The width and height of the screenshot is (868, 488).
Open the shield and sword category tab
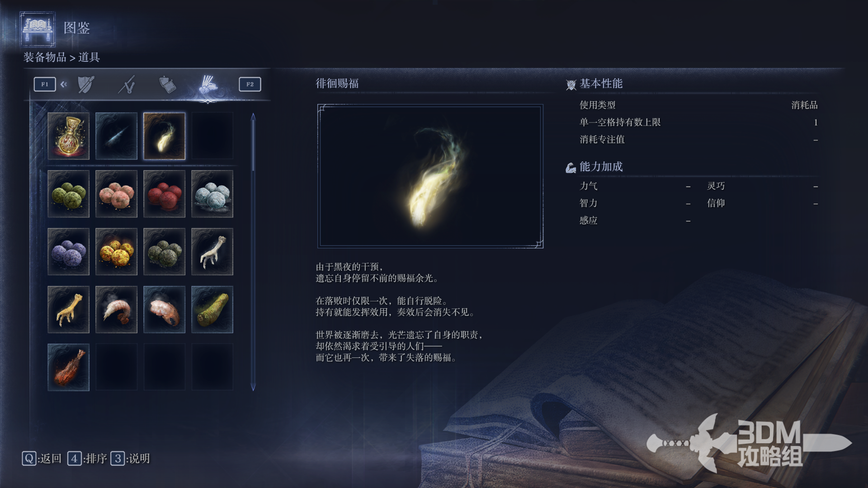86,84
